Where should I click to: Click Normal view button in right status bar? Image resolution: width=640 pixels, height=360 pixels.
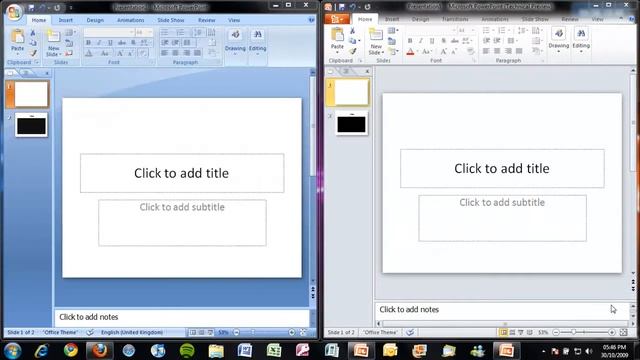[504, 333]
